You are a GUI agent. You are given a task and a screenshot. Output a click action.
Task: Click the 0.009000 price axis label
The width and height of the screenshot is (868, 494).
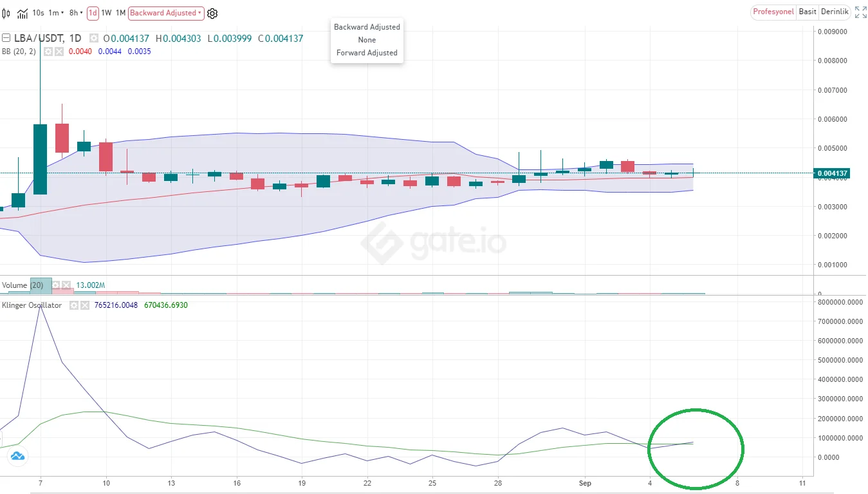pyautogui.click(x=831, y=31)
